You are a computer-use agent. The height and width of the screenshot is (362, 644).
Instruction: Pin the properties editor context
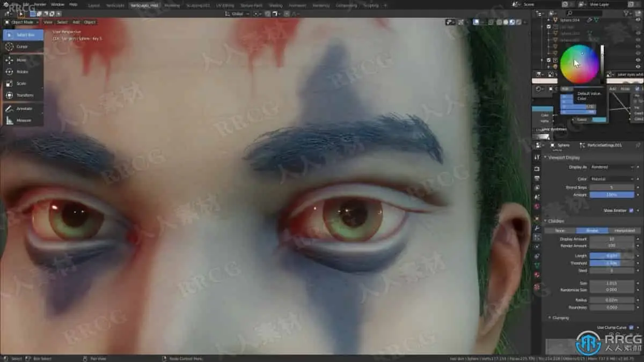638,145
